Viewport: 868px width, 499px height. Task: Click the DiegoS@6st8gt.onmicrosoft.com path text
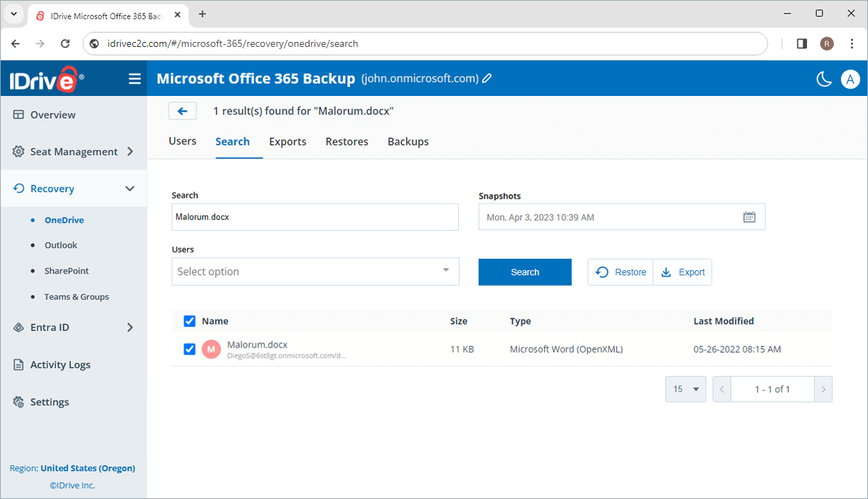click(286, 355)
